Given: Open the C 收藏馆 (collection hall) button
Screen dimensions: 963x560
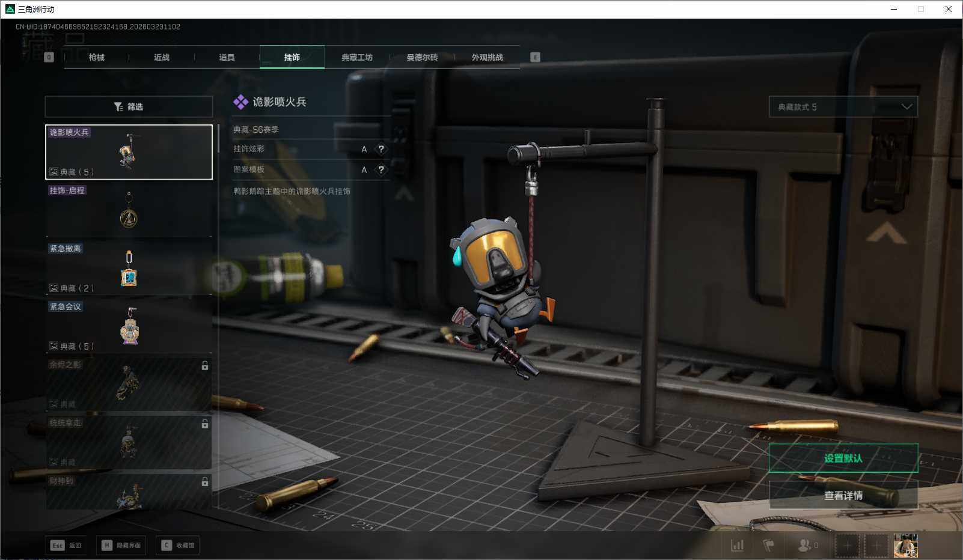Looking at the screenshot, I should point(178,545).
